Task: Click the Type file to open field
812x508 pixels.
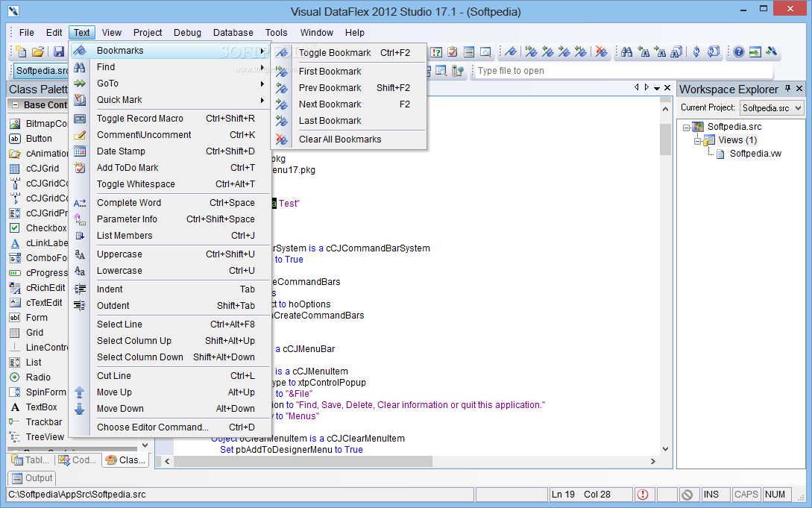Action: (624, 71)
